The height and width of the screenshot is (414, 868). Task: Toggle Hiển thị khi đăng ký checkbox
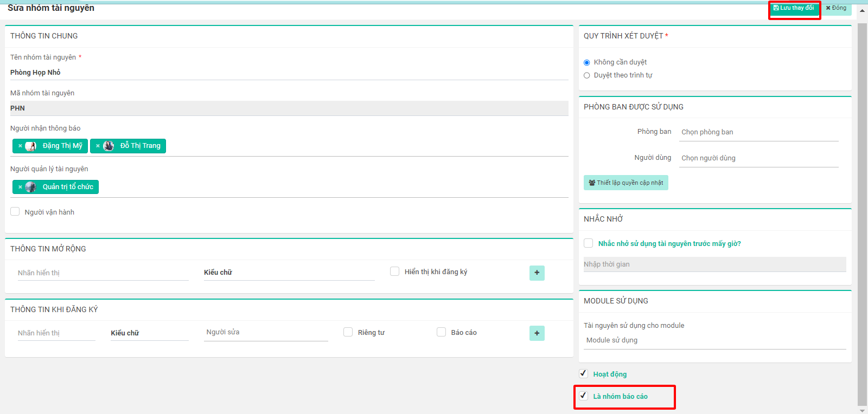point(395,271)
